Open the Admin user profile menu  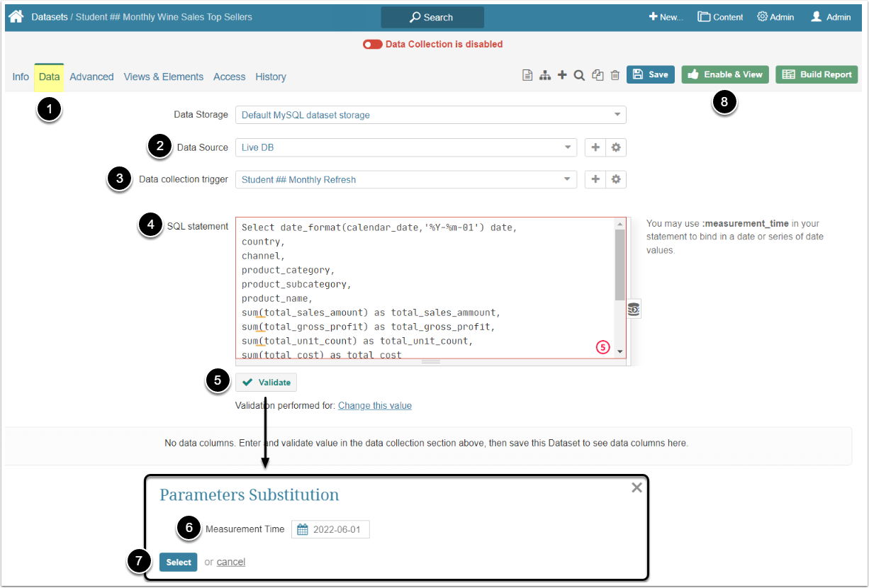(x=831, y=17)
